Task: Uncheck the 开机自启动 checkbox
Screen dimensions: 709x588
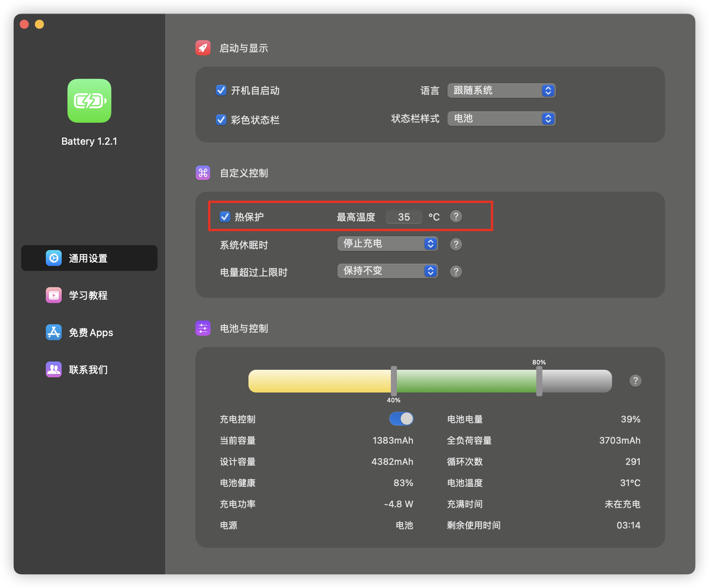Action: coord(221,91)
